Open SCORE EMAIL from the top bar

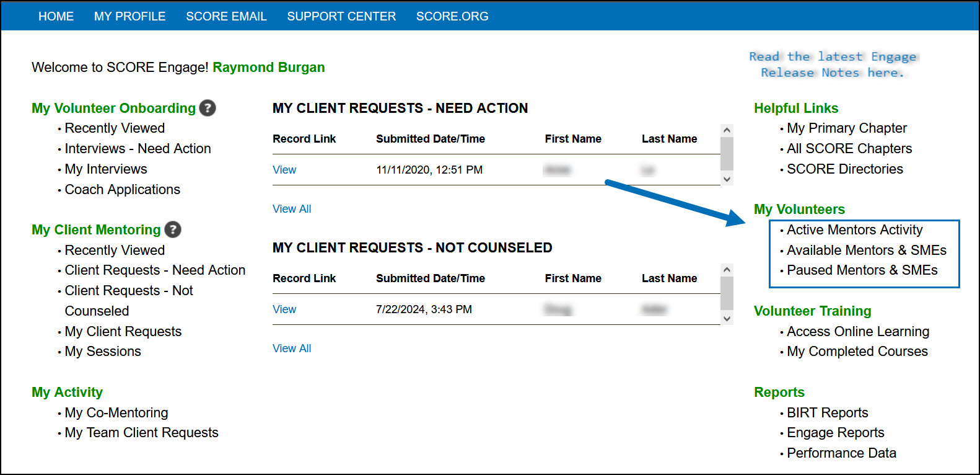pos(226,16)
